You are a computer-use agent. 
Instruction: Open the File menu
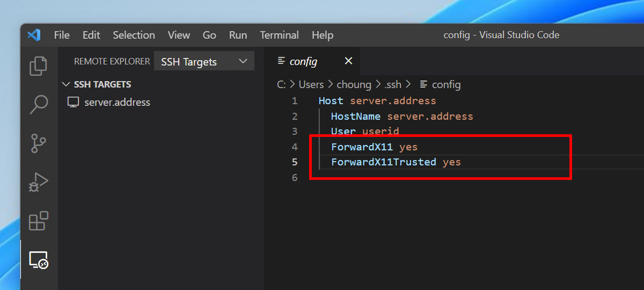[62, 35]
